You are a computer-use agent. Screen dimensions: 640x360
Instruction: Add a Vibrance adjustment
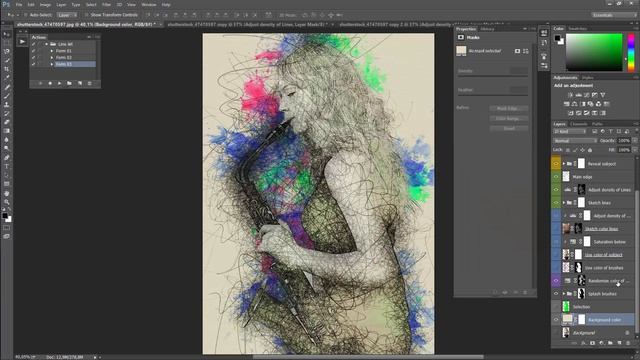(x=602, y=95)
